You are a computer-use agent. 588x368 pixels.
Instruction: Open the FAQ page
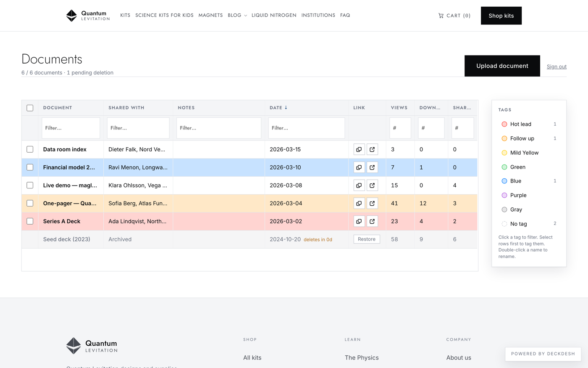[345, 15]
